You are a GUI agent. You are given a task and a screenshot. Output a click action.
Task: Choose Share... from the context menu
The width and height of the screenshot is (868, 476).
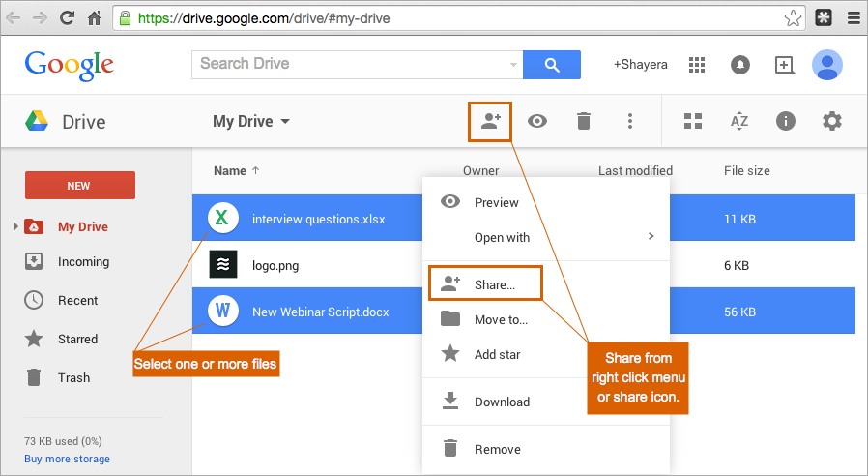click(x=485, y=283)
